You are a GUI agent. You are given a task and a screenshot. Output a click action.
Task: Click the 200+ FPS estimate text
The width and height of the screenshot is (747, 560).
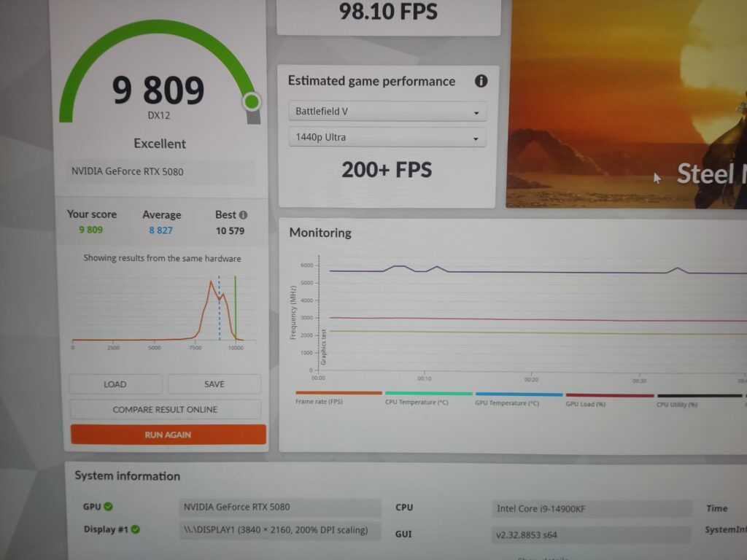coord(387,170)
